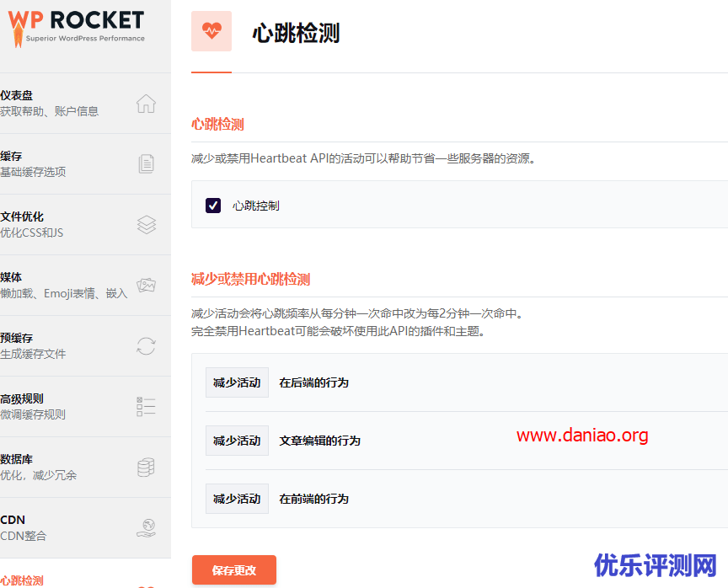Open the 缓存 menu item

click(85, 163)
